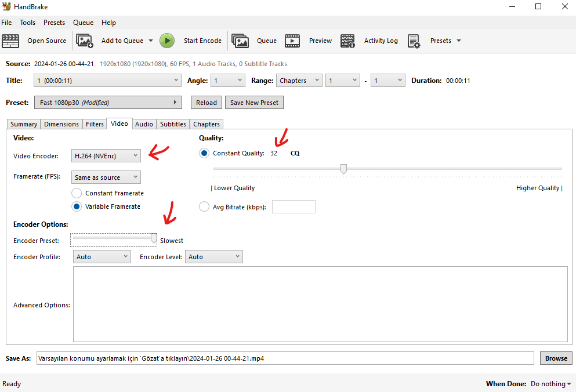Open the Title dropdown

click(x=108, y=81)
